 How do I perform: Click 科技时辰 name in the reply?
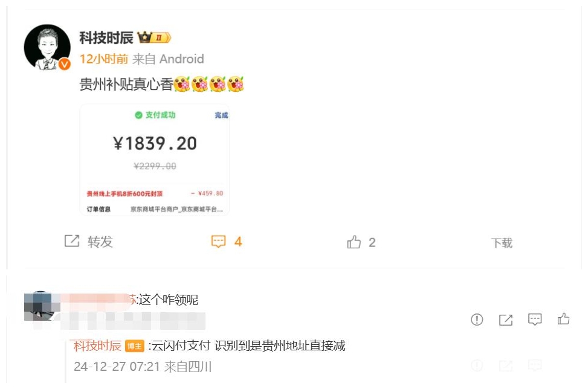[97, 346]
